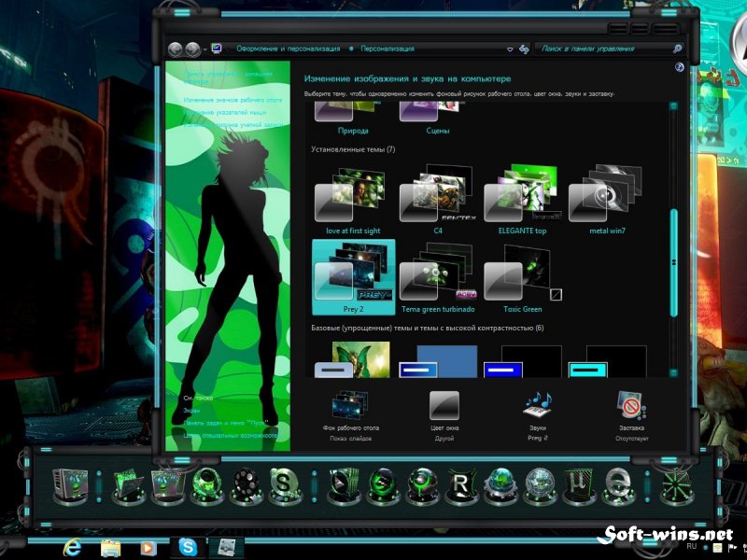Click the refresh icon beside address bar
The height and width of the screenshot is (560, 747).
pos(524,49)
